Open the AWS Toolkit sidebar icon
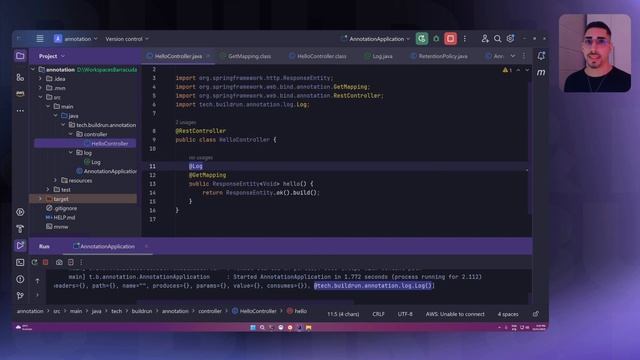Viewport: 640px width, 360px height. [x=20, y=93]
